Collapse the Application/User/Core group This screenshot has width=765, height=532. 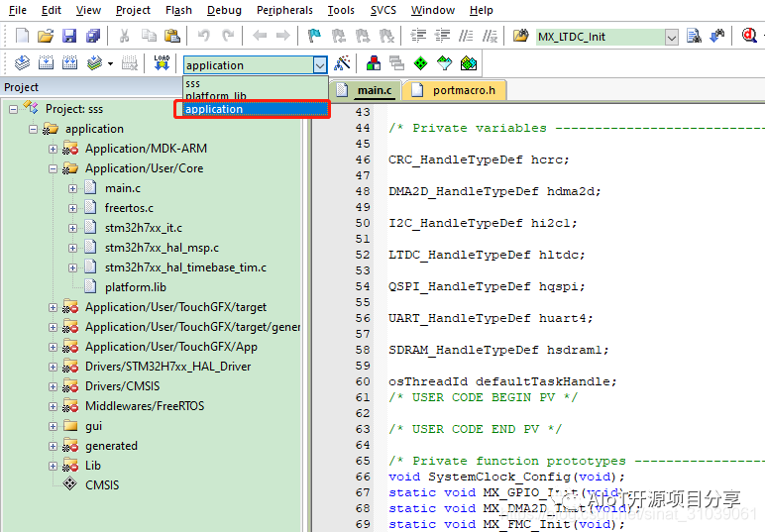coord(53,168)
